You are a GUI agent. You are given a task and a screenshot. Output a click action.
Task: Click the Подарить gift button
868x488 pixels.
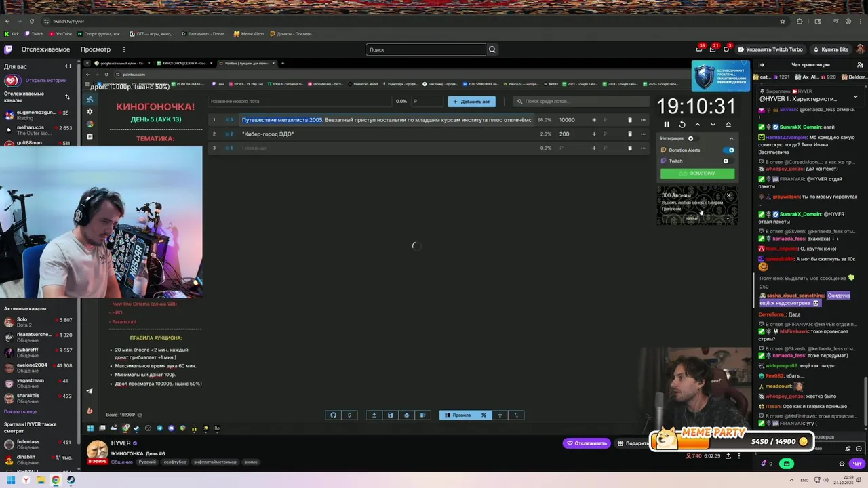tap(633, 443)
